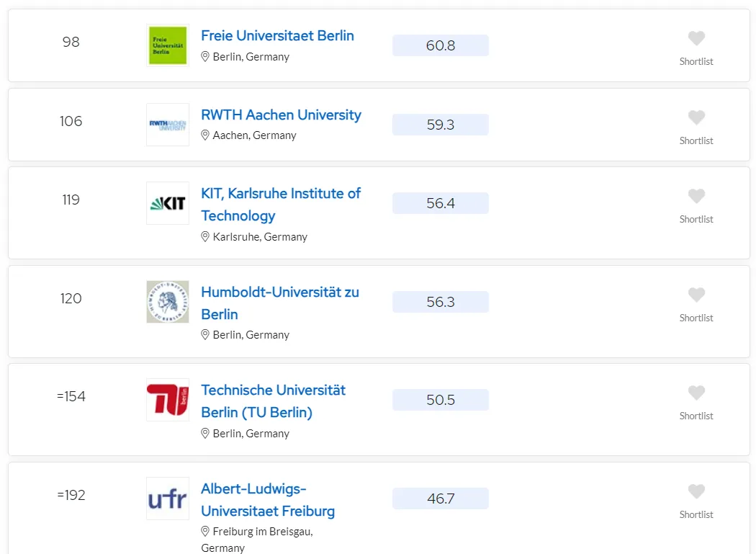Click the 60.8 overall score box
The width and height of the screenshot is (756, 554).
(x=440, y=45)
